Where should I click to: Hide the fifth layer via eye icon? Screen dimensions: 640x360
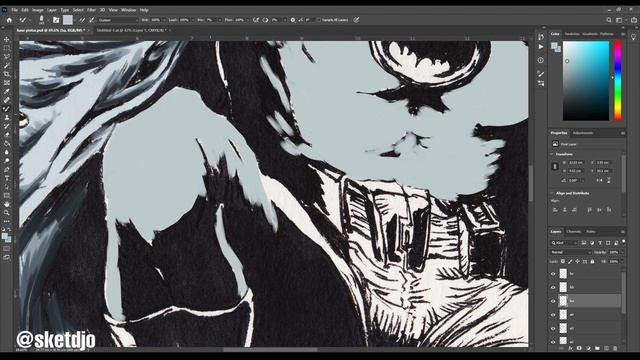(553, 328)
